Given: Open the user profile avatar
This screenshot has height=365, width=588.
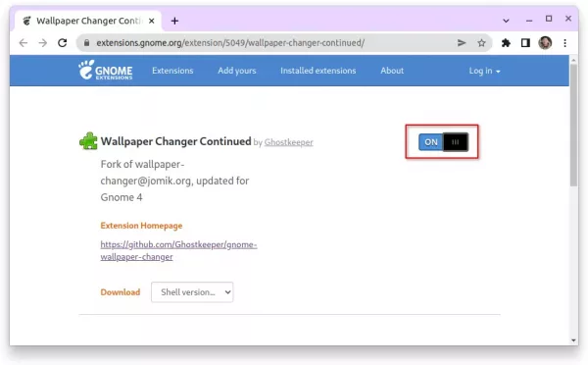Looking at the screenshot, I should (x=545, y=43).
